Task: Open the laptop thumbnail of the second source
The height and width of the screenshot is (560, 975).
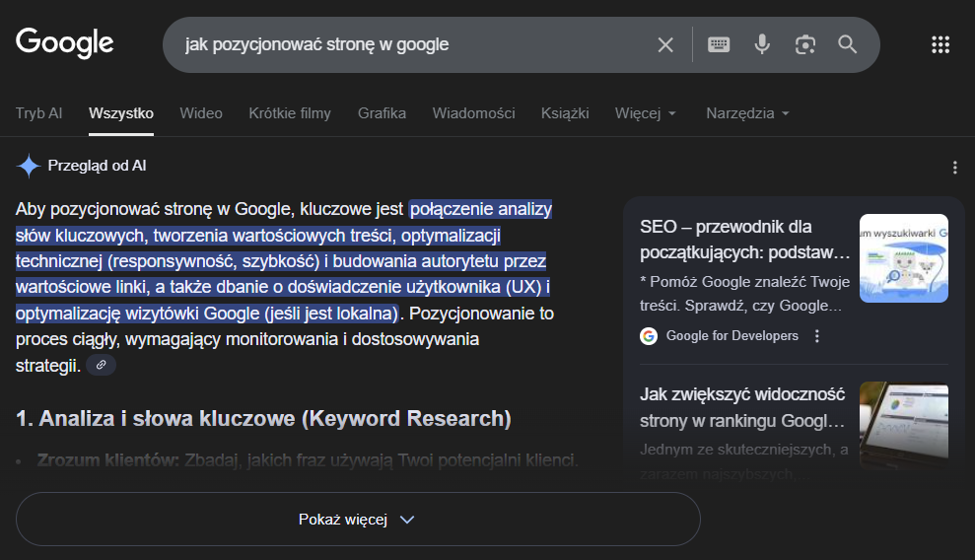Action: coord(903,426)
